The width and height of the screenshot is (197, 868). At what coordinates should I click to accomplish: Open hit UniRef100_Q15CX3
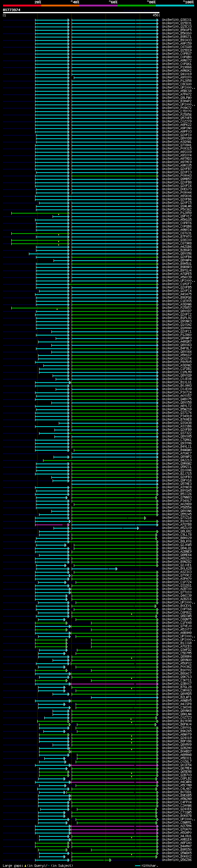click(176, 26)
